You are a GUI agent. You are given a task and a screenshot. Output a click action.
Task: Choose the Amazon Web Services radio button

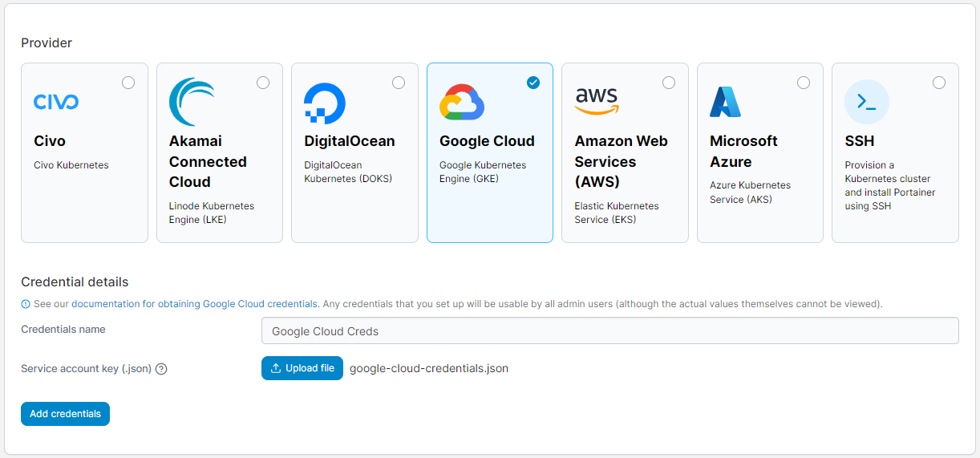(669, 83)
